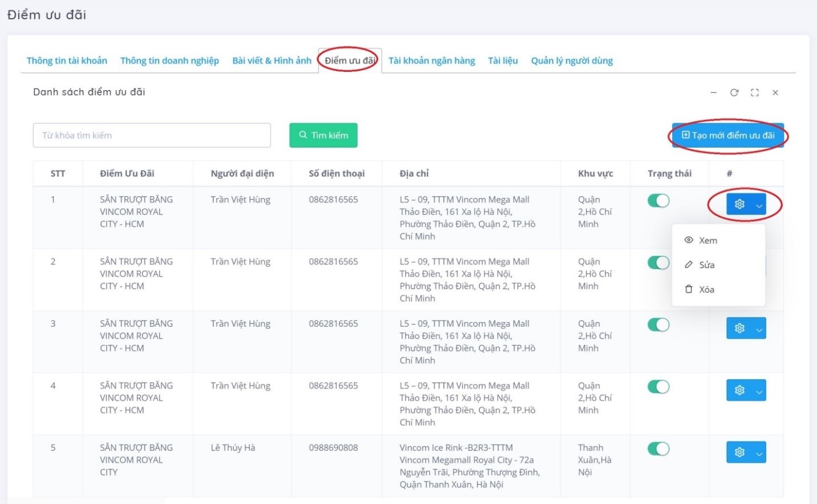Click the Người đại diện column header

(242, 173)
